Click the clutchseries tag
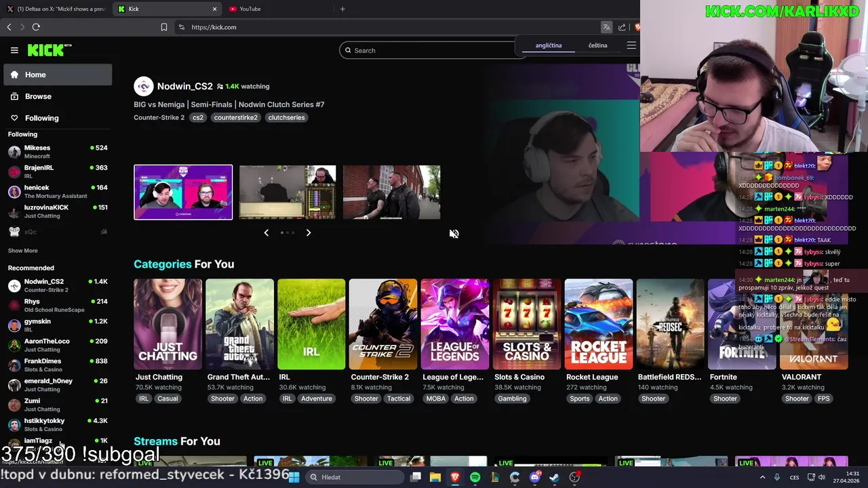This screenshot has height=488, width=868. pos(286,117)
